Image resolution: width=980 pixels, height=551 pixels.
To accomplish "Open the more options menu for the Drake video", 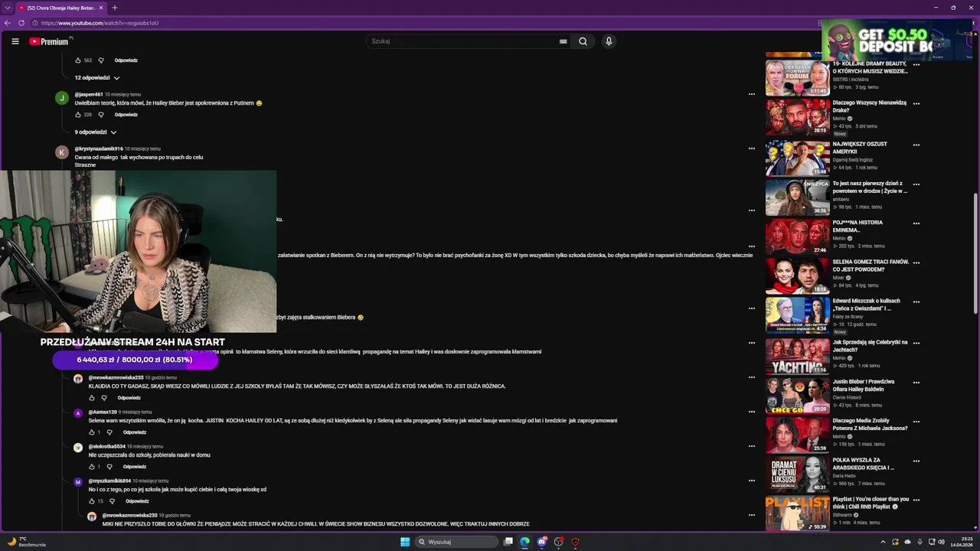I will pos(916,104).
